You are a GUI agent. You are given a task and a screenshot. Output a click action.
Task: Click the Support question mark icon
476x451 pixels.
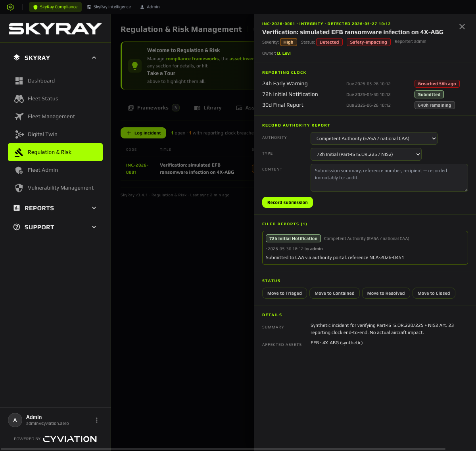(17, 227)
